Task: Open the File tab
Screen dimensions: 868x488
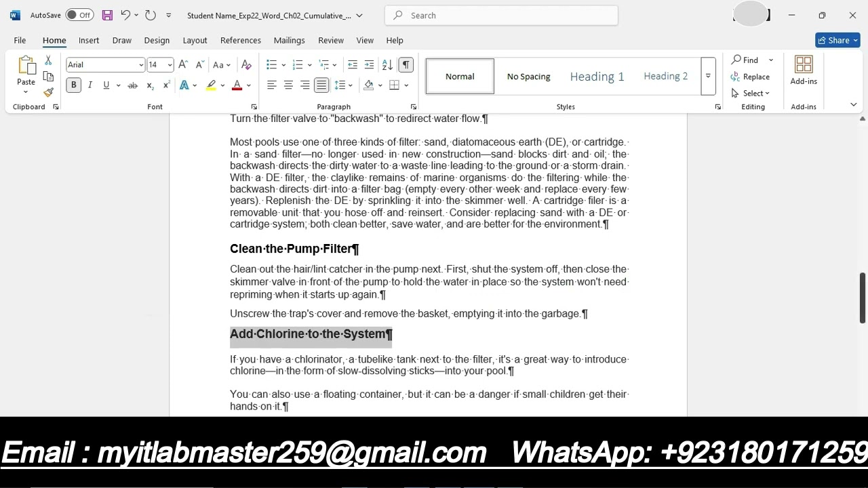Action: click(20, 41)
